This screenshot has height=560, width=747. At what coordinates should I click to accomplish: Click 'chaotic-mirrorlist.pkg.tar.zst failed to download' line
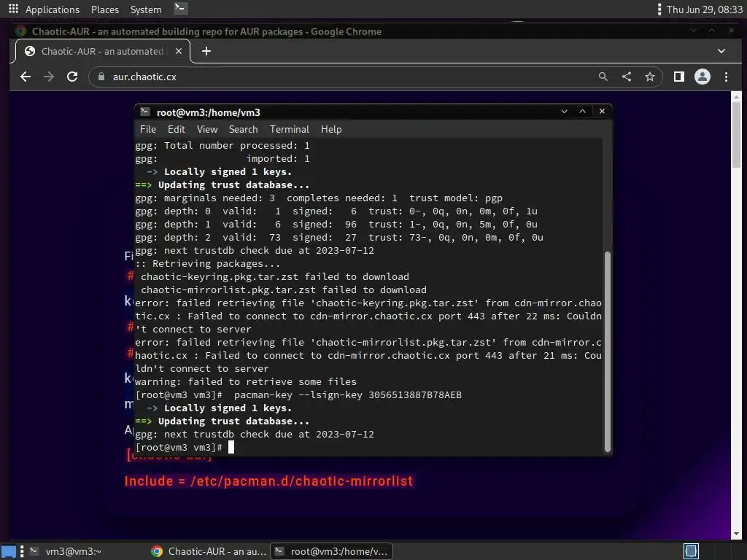pyautogui.click(x=284, y=290)
